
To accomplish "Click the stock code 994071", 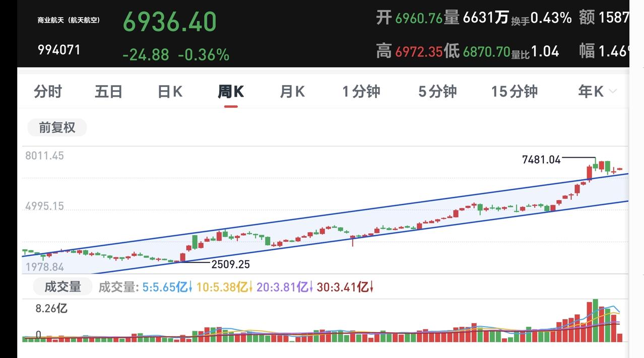I will tap(59, 50).
